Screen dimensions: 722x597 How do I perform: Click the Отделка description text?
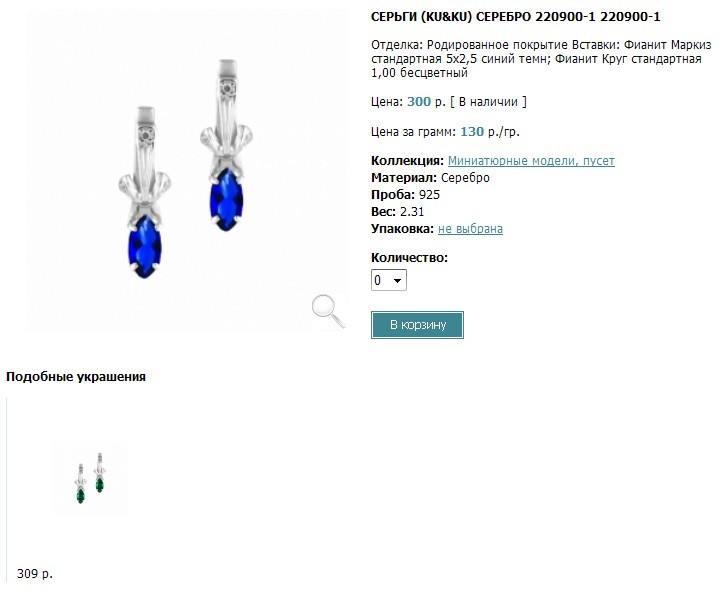pos(541,59)
